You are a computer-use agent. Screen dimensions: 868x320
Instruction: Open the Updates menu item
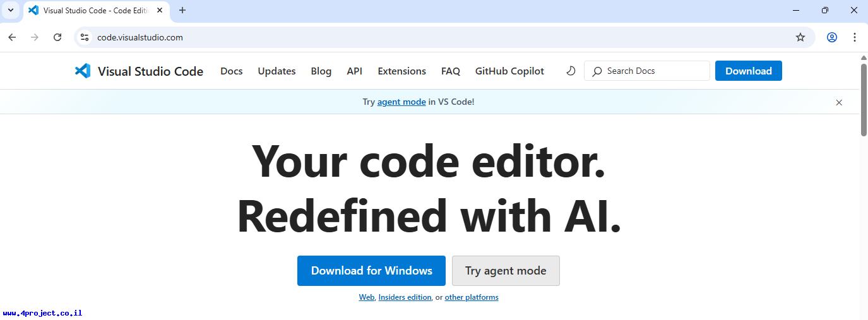(276, 71)
